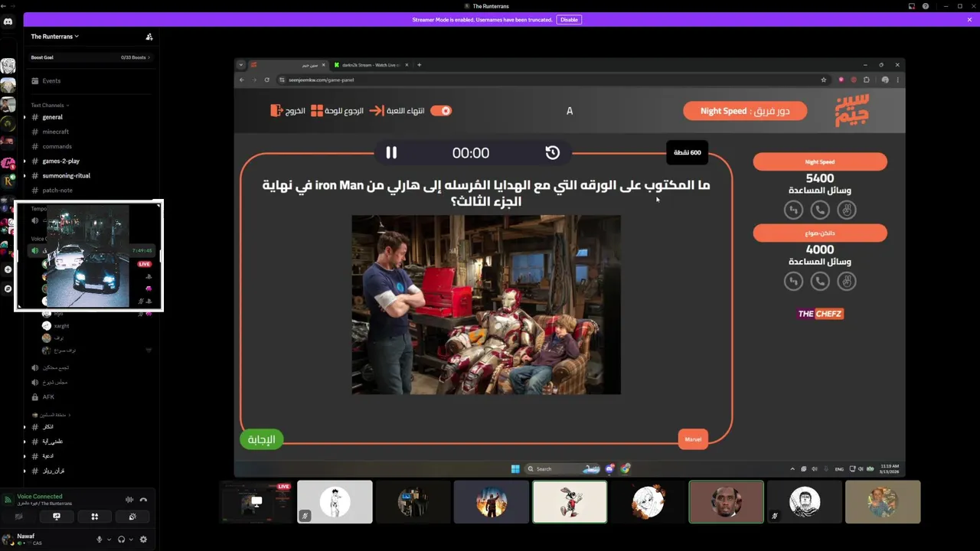This screenshot has width=980, height=551.
Task: Click the swap lifeline icon under 4000
Action: 794,281
